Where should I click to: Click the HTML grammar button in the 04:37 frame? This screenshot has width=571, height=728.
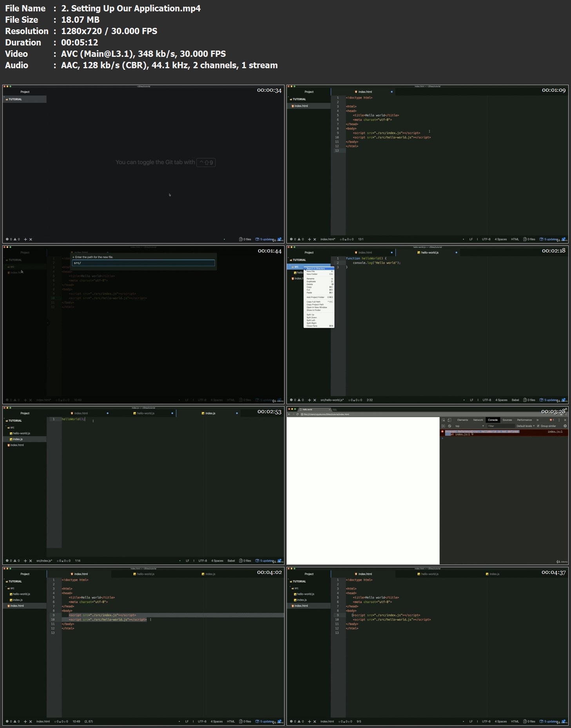pos(515,721)
